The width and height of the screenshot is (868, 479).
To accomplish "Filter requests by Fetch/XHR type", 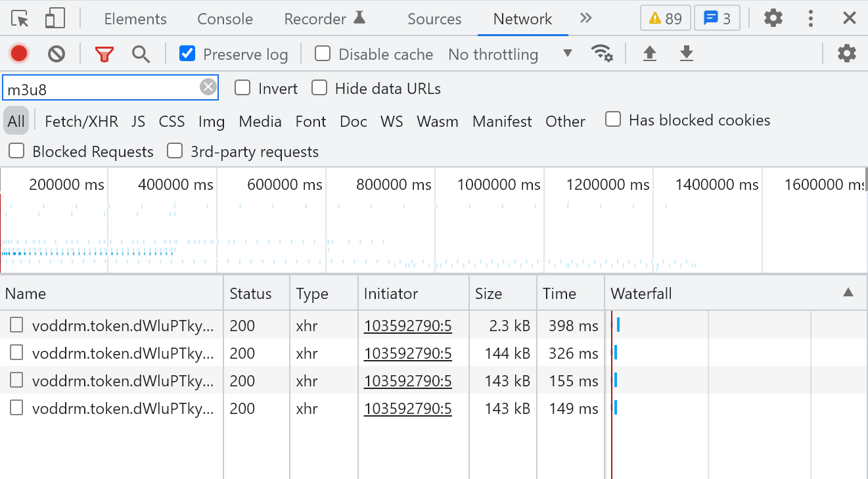I will [x=81, y=122].
